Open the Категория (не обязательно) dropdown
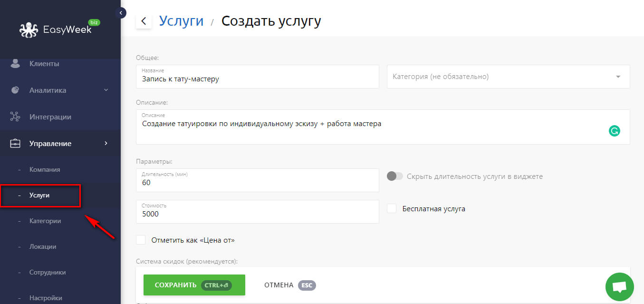The height and width of the screenshot is (304, 644). tap(618, 77)
